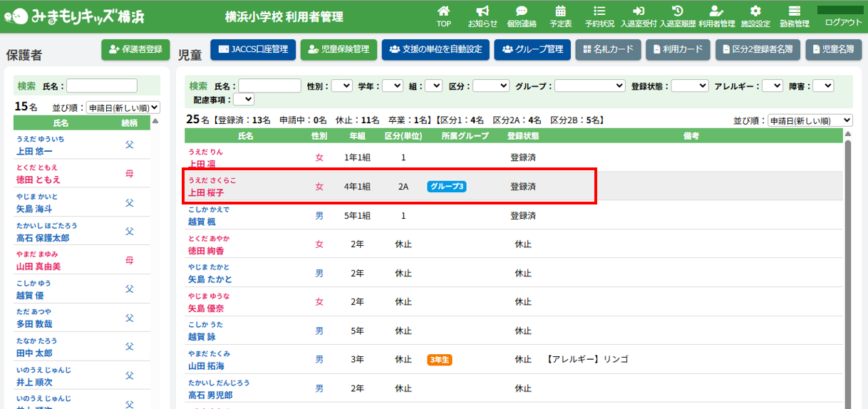Open グループ管理 button

532,49
